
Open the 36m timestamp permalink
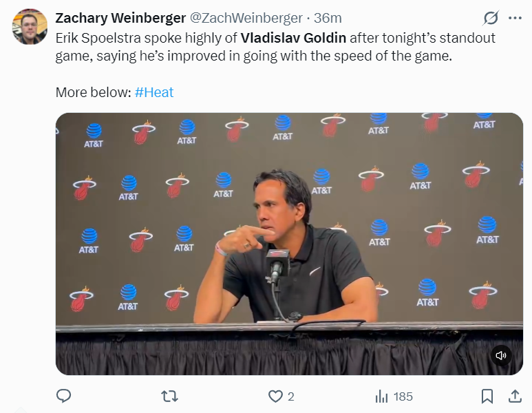(x=328, y=18)
